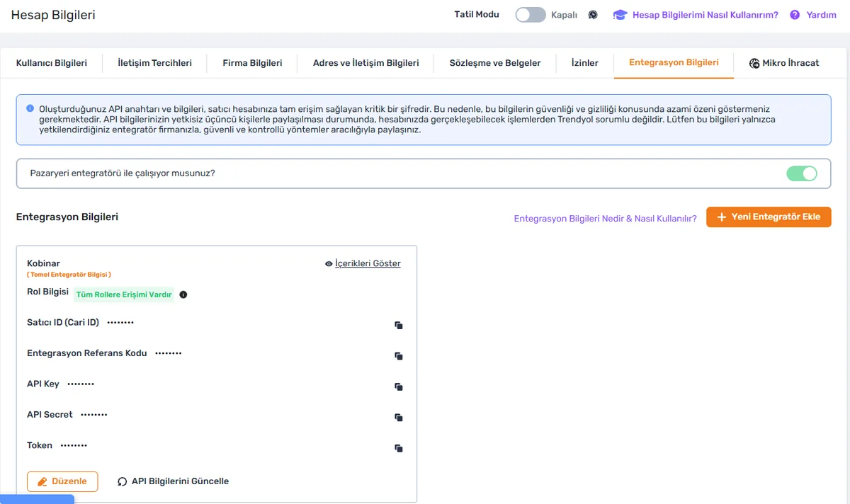Image resolution: width=850 pixels, height=504 pixels.
Task: Select the Entegrasyon Bilgileri tab
Action: [x=674, y=62]
